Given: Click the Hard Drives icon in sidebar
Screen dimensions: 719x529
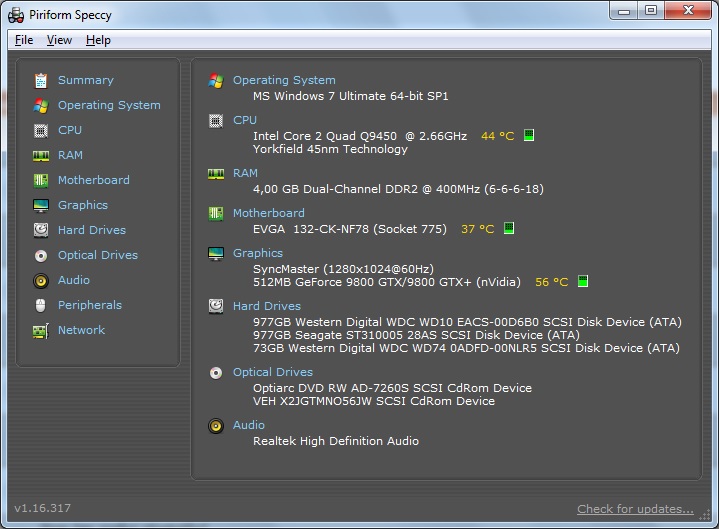Looking at the screenshot, I should (x=41, y=230).
